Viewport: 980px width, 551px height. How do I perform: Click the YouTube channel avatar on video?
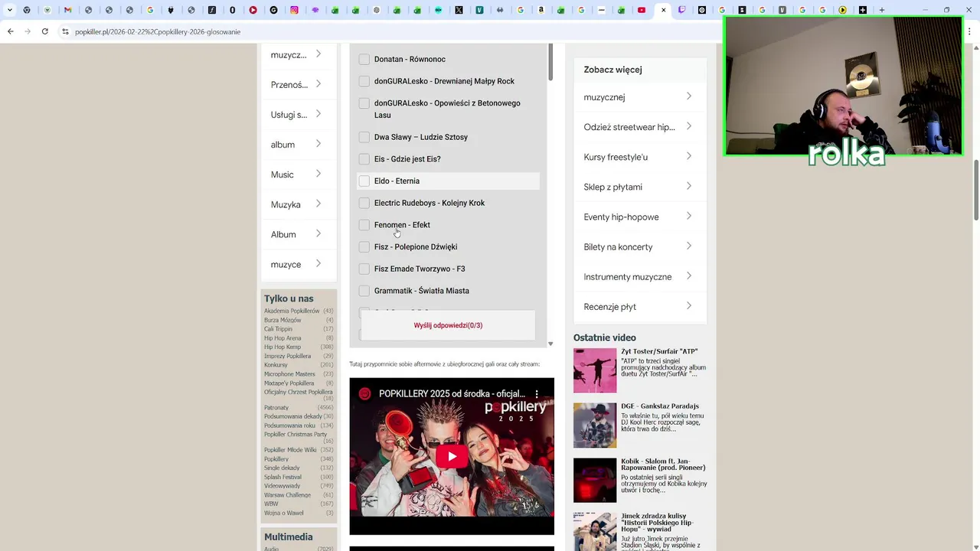364,394
